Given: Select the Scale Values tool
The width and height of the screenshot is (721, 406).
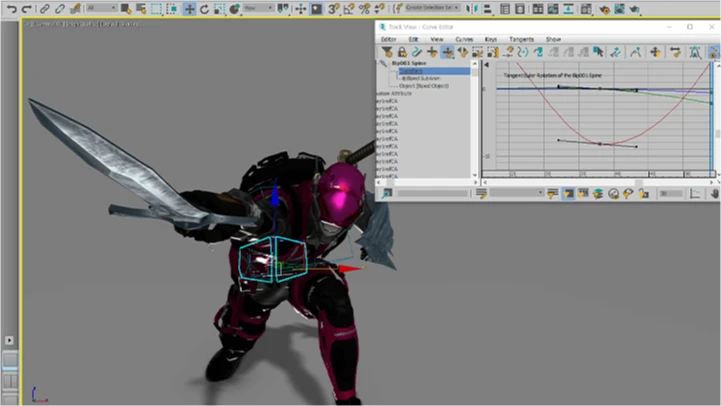Looking at the screenshot, I should [493, 52].
